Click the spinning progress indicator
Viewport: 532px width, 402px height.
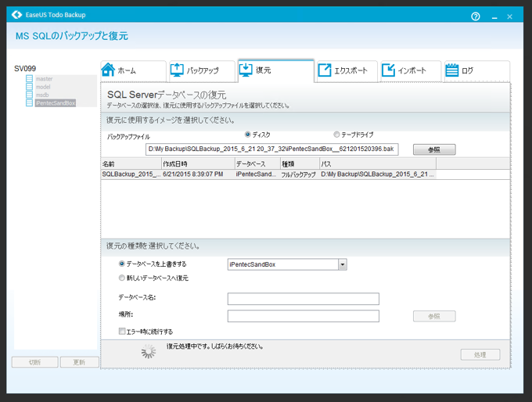149,351
